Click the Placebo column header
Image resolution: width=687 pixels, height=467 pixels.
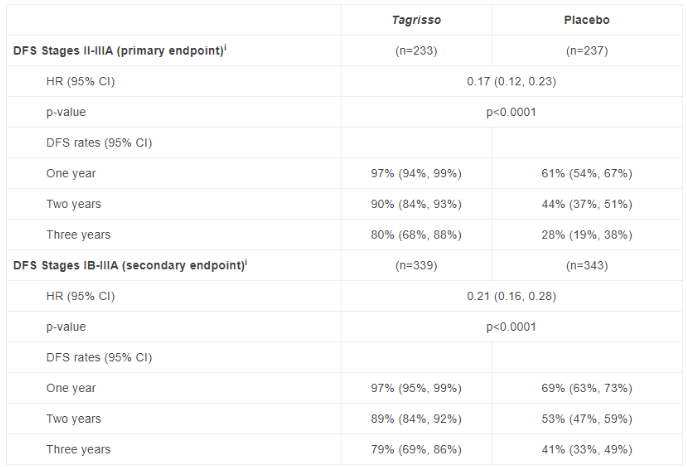pyautogui.click(x=587, y=20)
